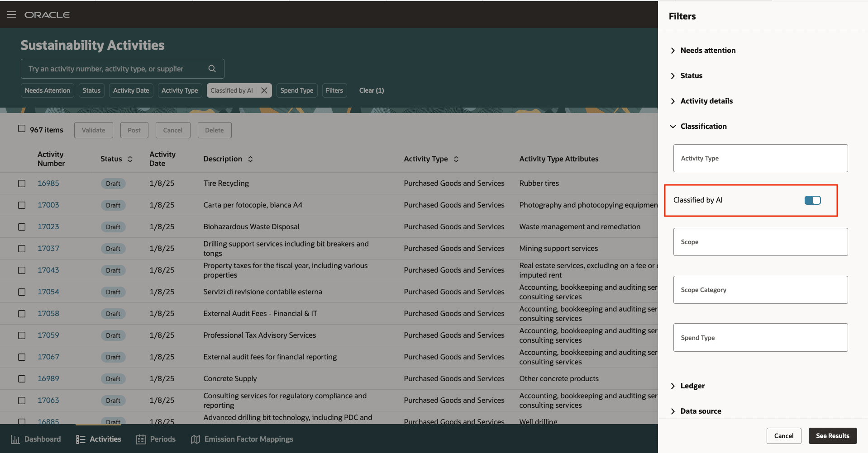868x453 pixels.
Task: Check the box for activity 17003
Action: pos(22,205)
